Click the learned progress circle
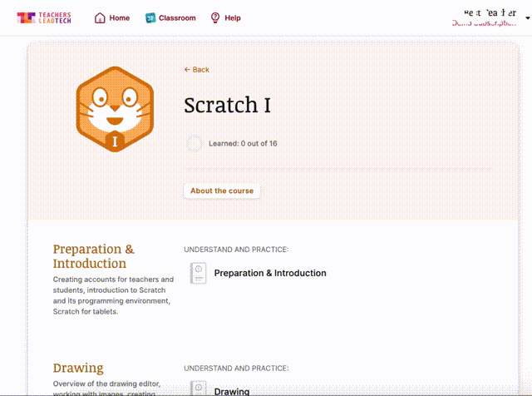The image size is (532, 396). point(195,143)
